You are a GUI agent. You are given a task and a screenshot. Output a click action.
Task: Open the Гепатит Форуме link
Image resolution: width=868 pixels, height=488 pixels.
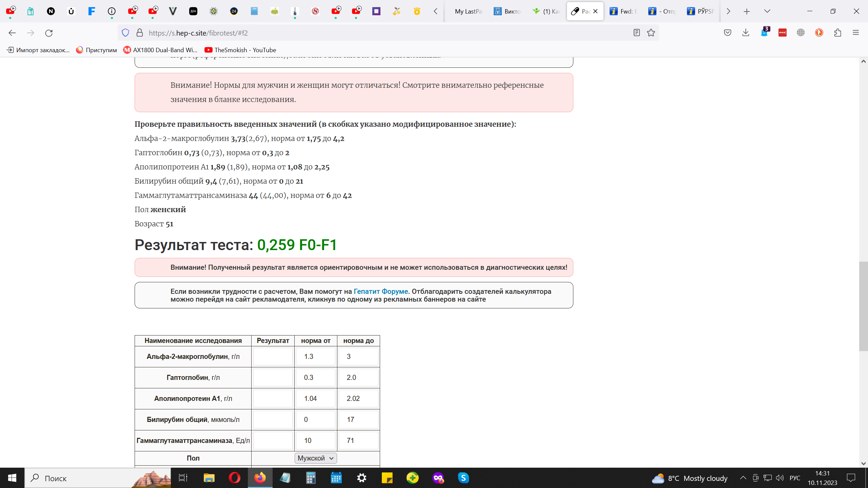click(x=380, y=291)
